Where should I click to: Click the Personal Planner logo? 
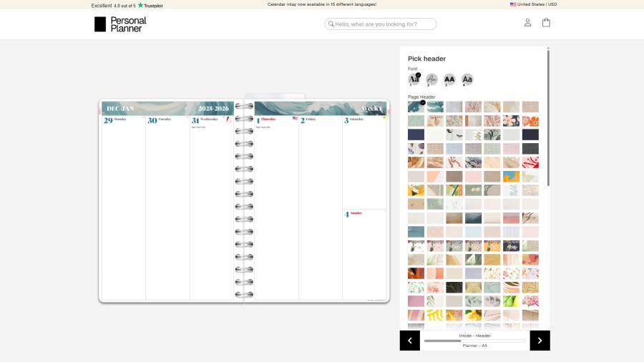[120, 24]
